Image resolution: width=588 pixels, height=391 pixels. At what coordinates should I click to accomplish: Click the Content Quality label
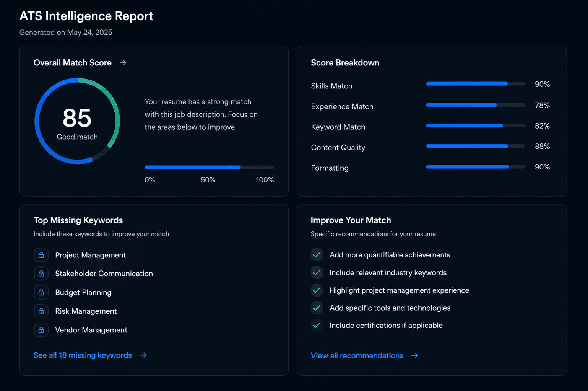tap(338, 148)
